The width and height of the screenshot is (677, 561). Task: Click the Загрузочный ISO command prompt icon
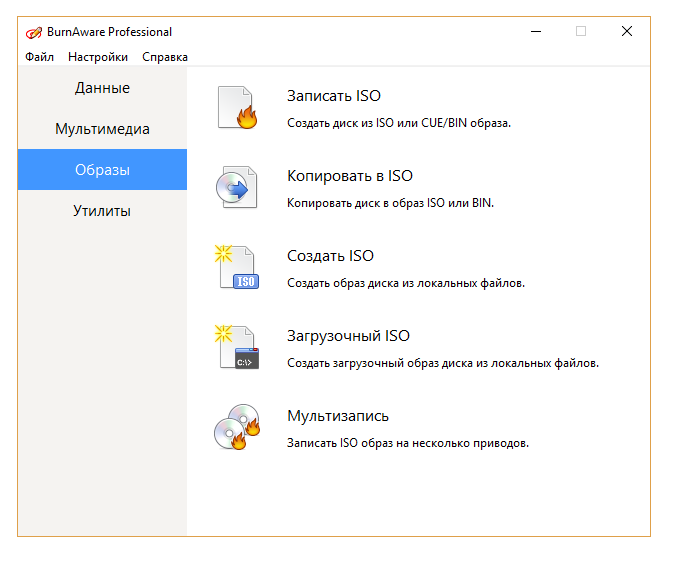(x=237, y=347)
